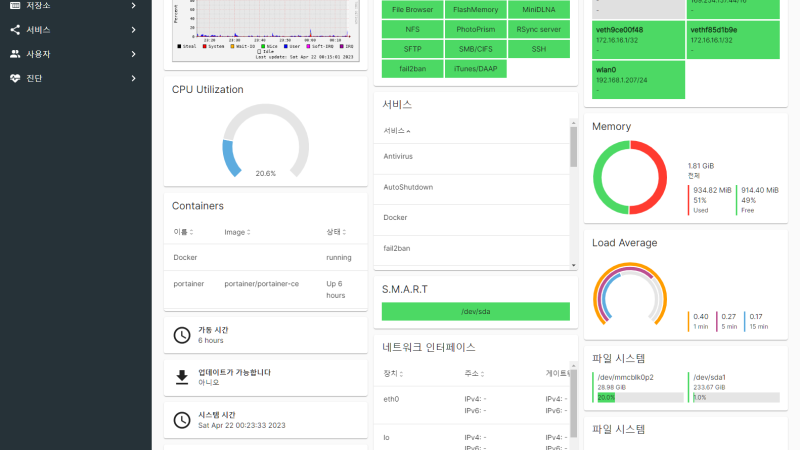This screenshot has height=450, width=800.
Task: Click the 934.82 MiB Used memory value
Action: (712, 190)
